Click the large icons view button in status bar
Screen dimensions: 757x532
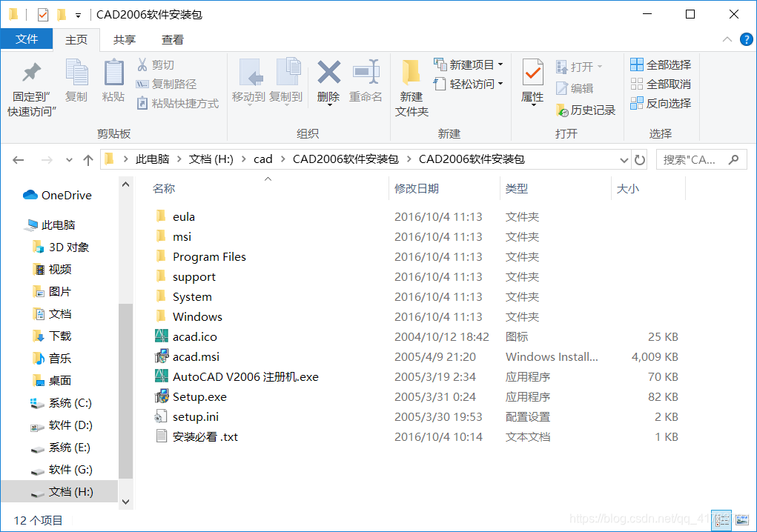pos(741,520)
